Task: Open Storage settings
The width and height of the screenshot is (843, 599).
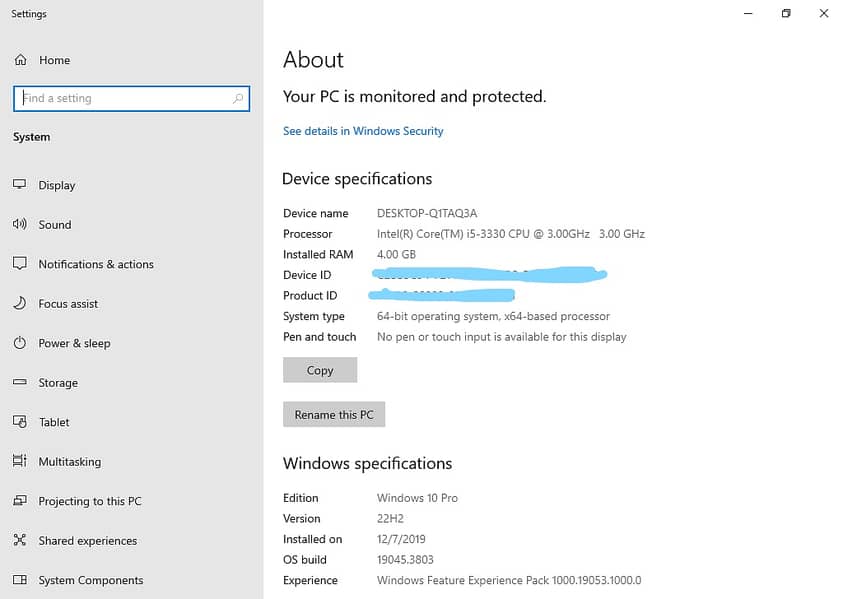Action: pos(58,383)
